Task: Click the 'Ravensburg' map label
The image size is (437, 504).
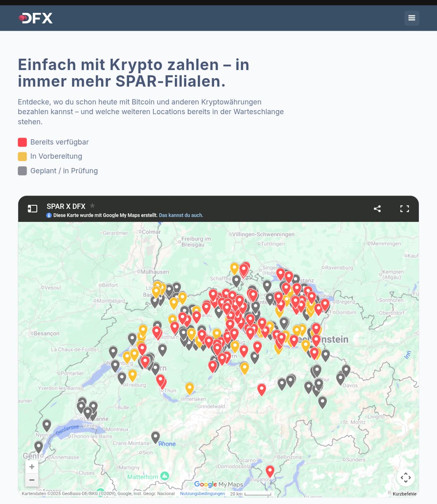Action: click(x=339, y=268)
